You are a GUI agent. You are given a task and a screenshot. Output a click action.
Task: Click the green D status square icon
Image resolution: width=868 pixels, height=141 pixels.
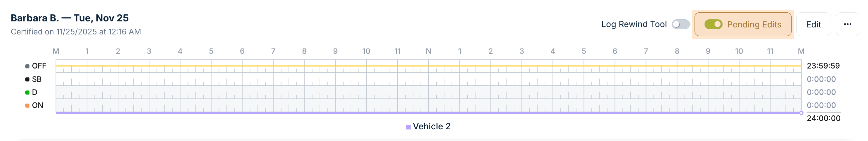point(27,93)
